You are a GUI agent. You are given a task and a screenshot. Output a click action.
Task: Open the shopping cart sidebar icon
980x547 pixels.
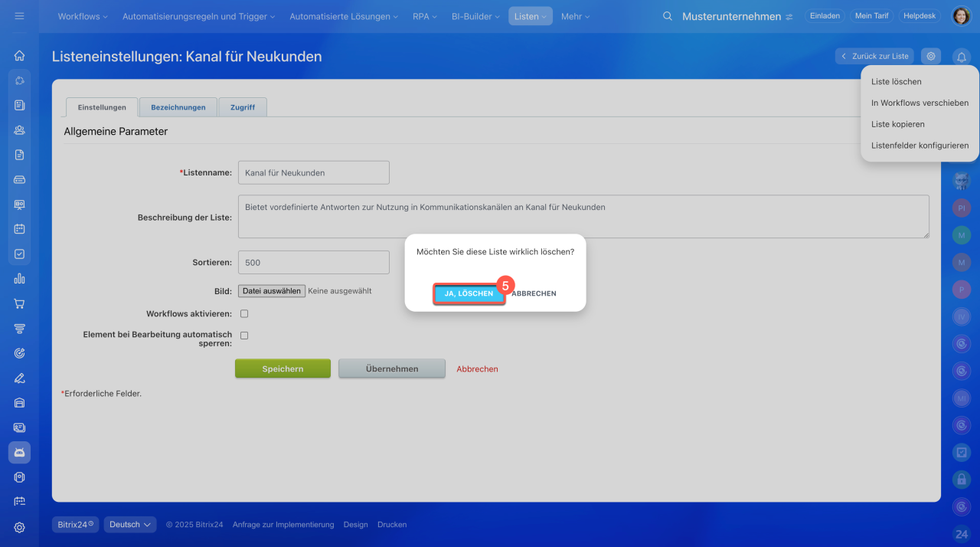(x=19, y=303)
